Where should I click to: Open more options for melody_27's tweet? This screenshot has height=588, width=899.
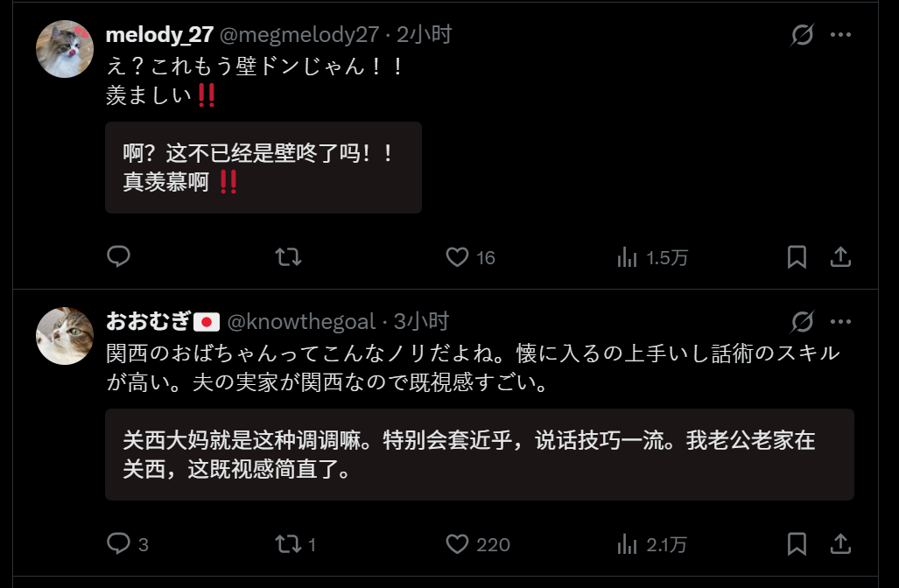(x=840, y=35)
